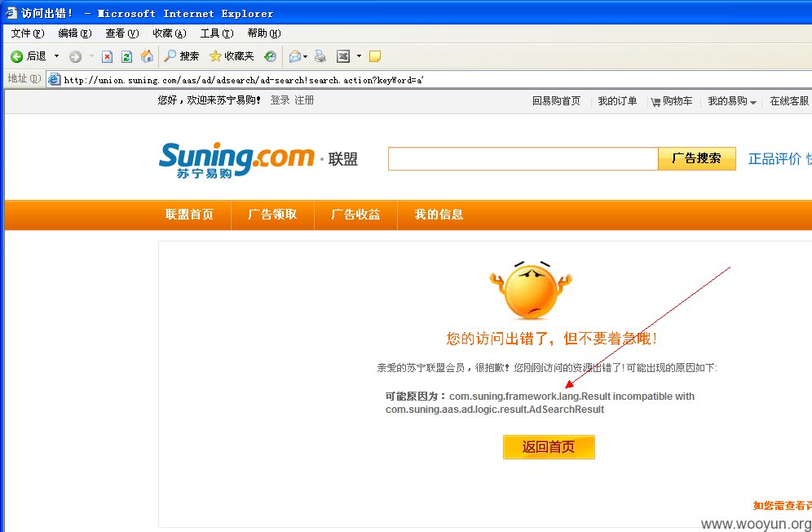Open the Back history dropdown arrow

coord(56,56)
